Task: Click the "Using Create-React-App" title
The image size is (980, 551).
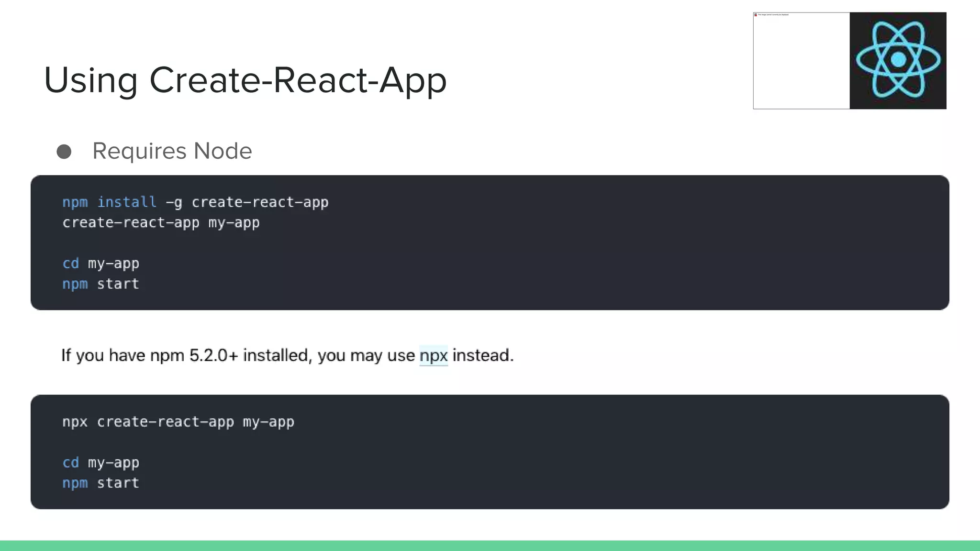Action: point(245,80)
